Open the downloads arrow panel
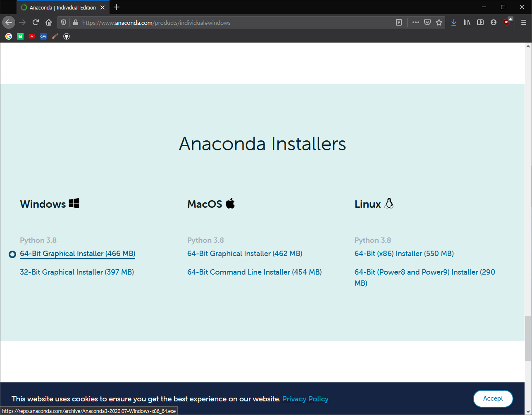Screen dimensions: 532x415 [454, 22]
